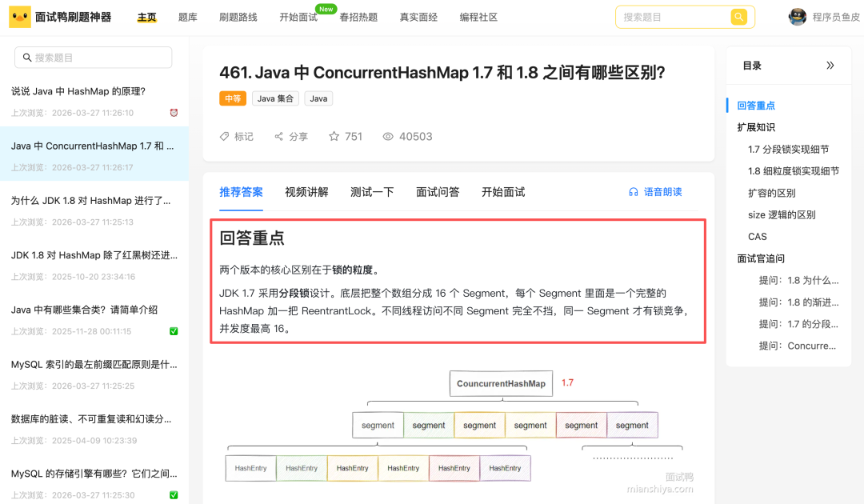Image resolution: width=864 pixels, height=504 pixels.
Task: Click the eye icon showing 40503 views
Action: [x=388, y=136]
